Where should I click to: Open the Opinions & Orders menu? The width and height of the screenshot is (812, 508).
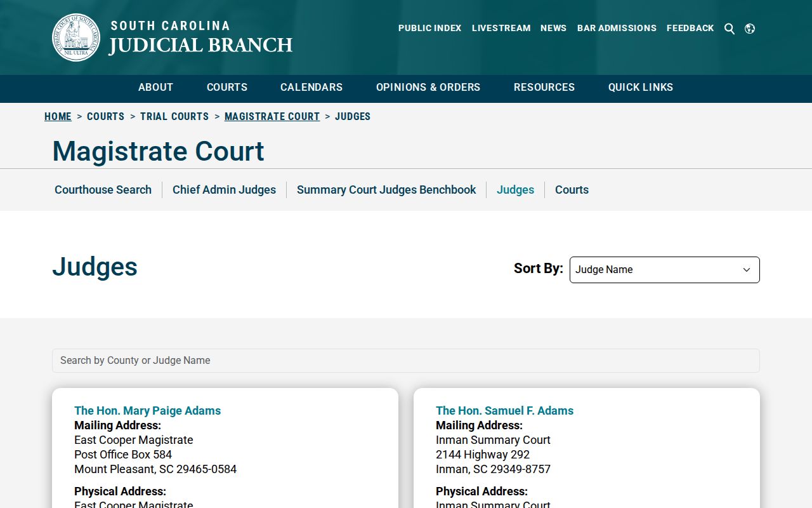click(x=428, y=88)
